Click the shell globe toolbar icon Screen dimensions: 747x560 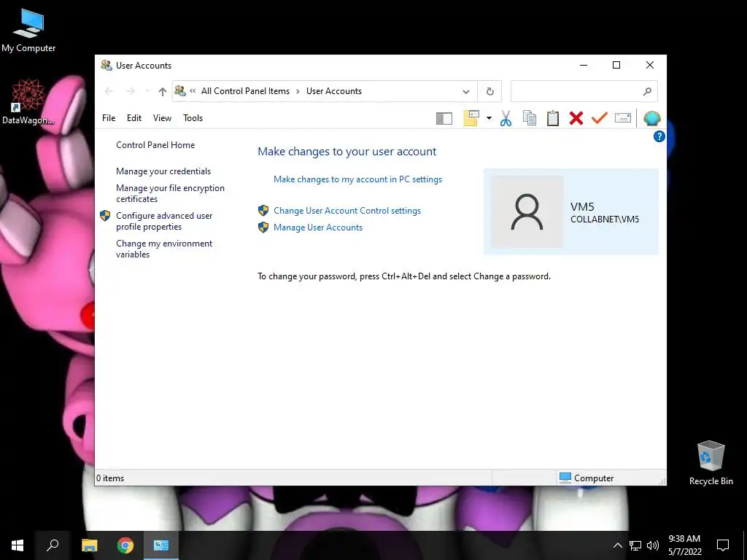coord(651,118)
